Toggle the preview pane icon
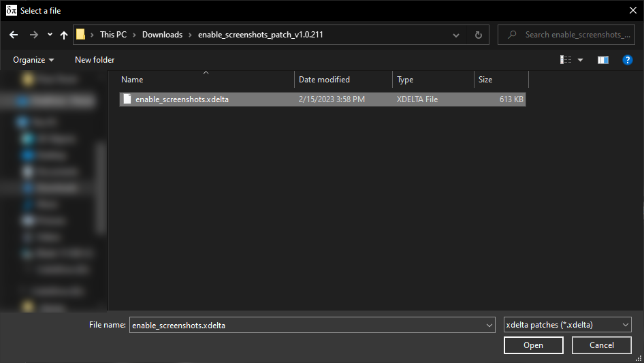 pyautogui.click(x=602, y=60)
